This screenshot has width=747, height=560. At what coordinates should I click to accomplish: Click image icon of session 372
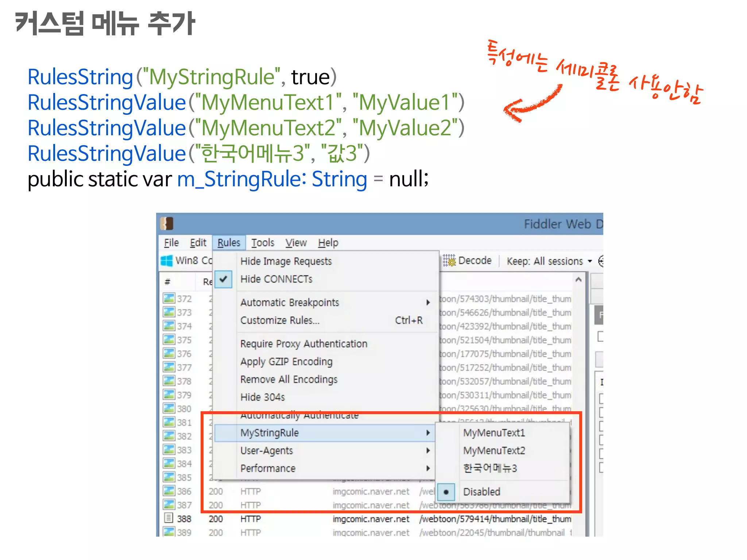(x=169, y=298)
